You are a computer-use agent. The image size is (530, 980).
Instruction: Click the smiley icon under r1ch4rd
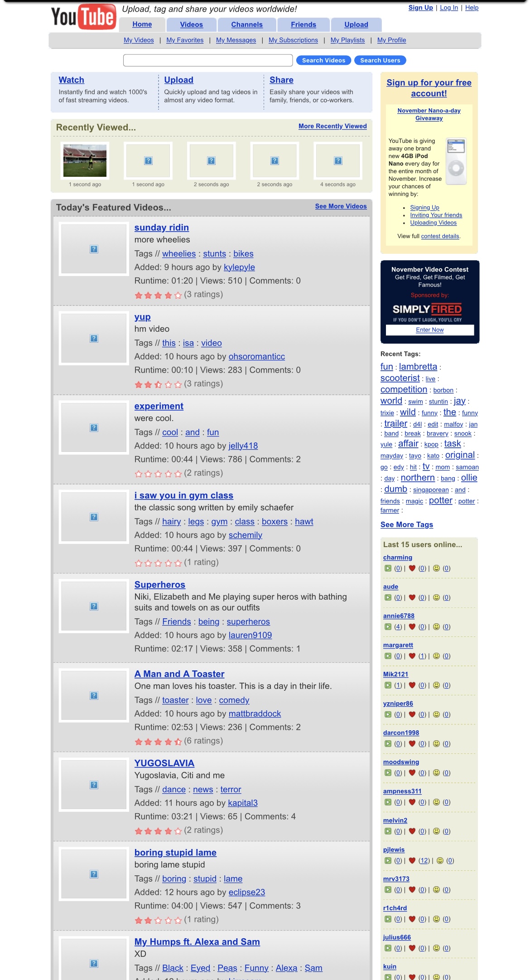[437, 919]
